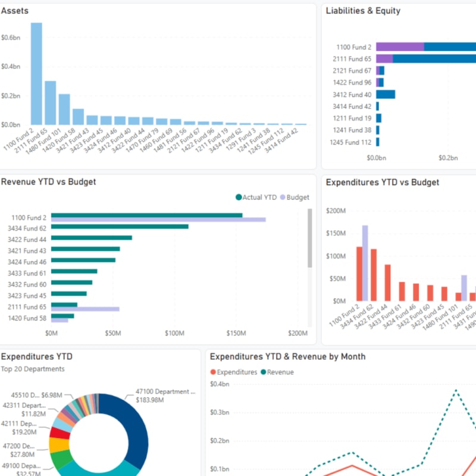Click Expenditures YTD & Revenue by Month title
476x476 pixels.
point(288,356)
